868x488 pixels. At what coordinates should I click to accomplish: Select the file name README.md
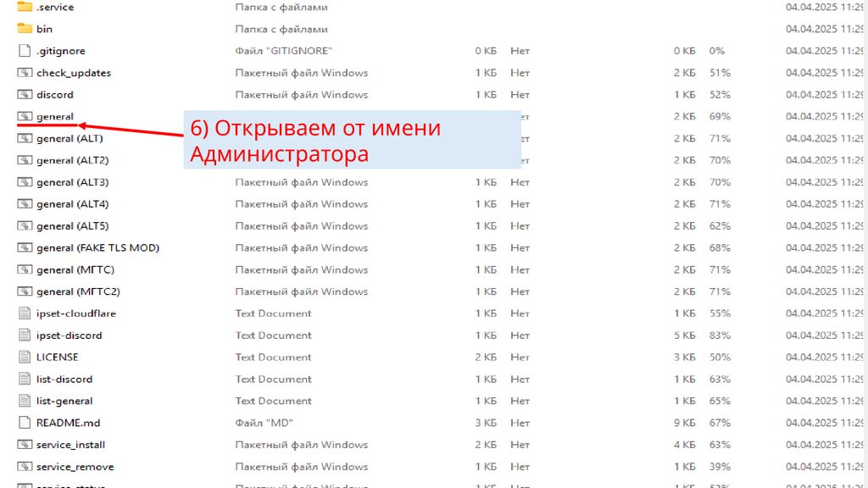point(68,423)
